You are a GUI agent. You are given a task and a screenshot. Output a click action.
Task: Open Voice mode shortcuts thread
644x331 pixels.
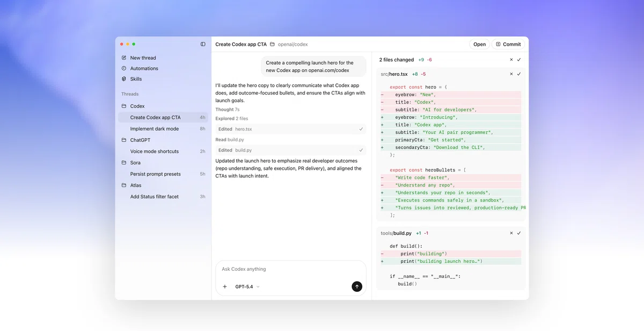164,151
